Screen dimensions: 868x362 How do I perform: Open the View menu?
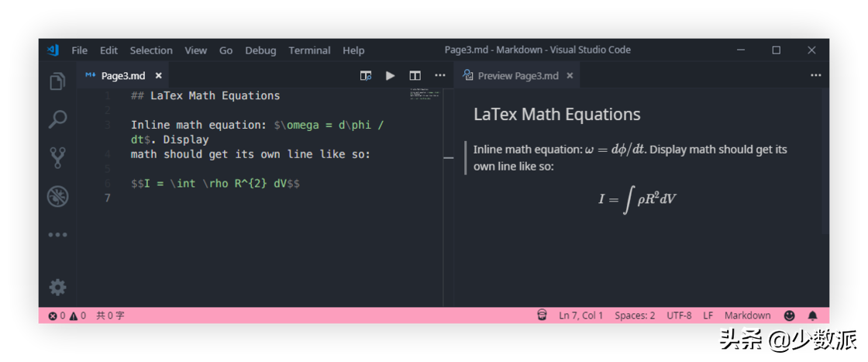pyautogui.click(x=196, y=50)
